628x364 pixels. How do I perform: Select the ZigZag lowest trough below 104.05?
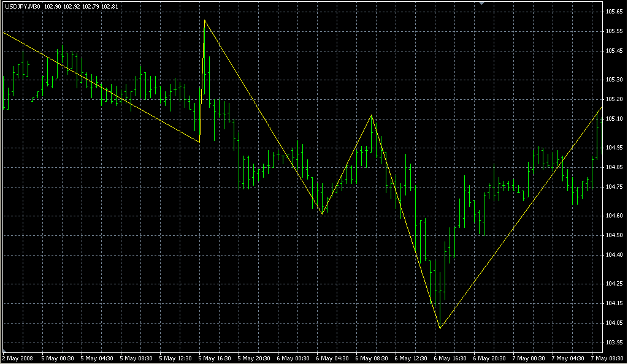click(440, 328)
